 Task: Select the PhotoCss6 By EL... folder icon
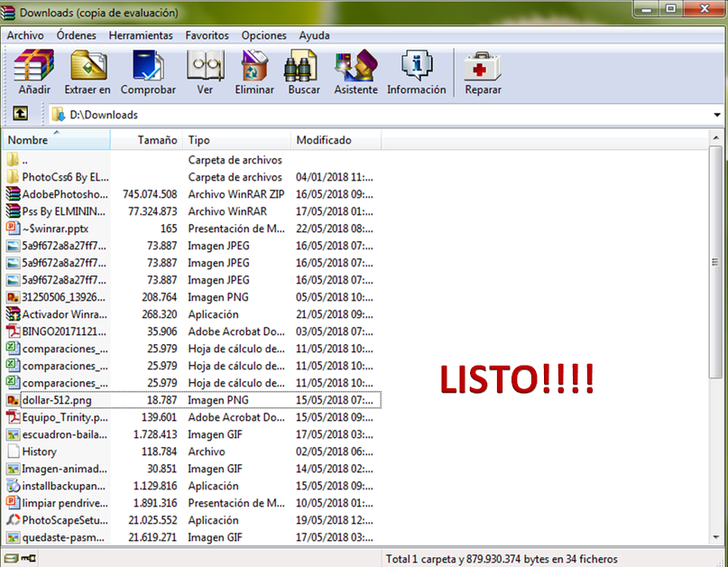13,177
